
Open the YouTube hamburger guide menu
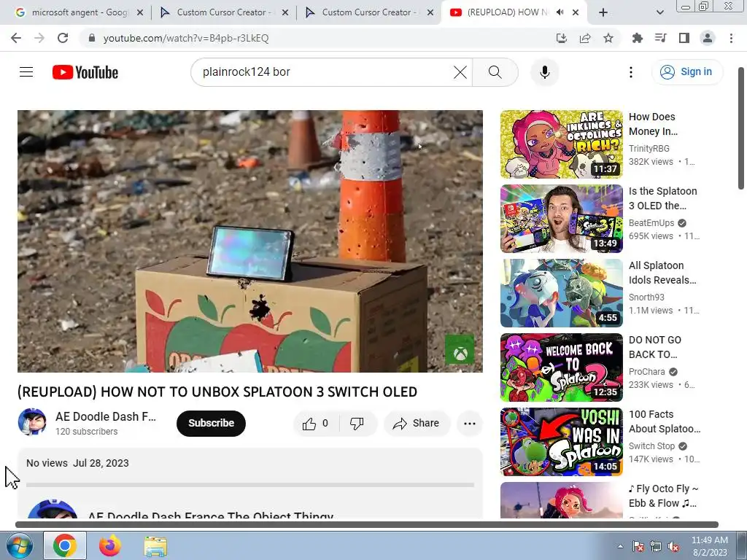(x=26, y=72)
